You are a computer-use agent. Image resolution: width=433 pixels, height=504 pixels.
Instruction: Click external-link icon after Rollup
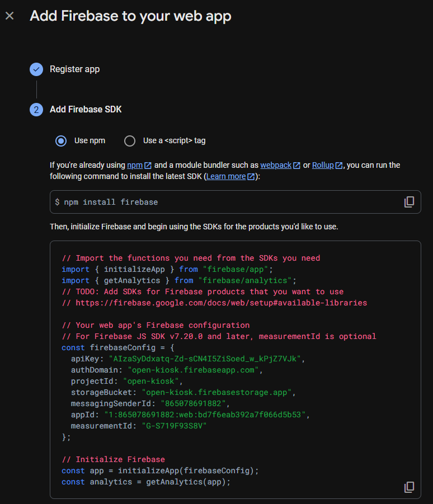coord(339,166)
